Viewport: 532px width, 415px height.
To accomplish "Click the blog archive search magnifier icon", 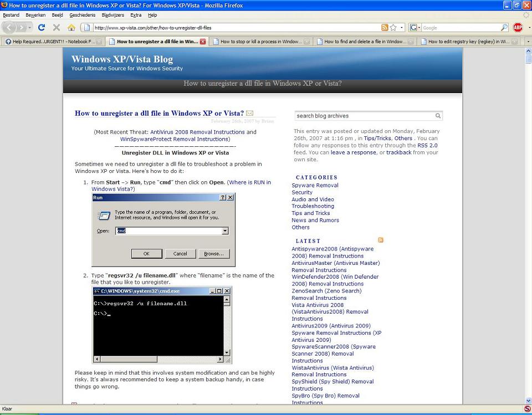I will (438, 116).
